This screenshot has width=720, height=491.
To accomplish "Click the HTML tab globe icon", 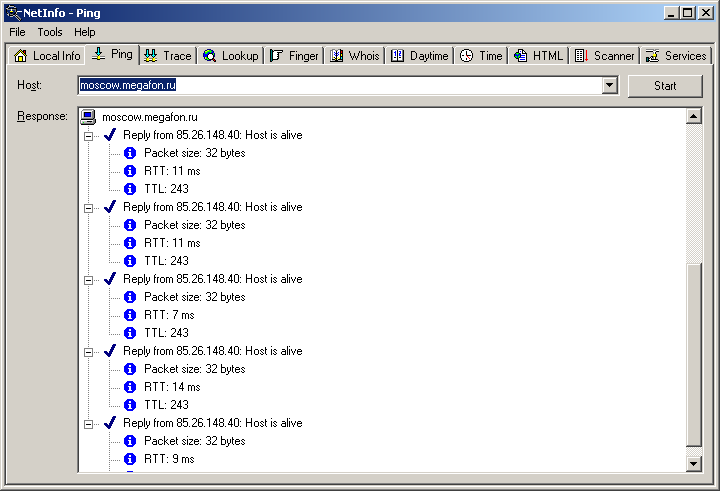I will (x=520, y=56).
